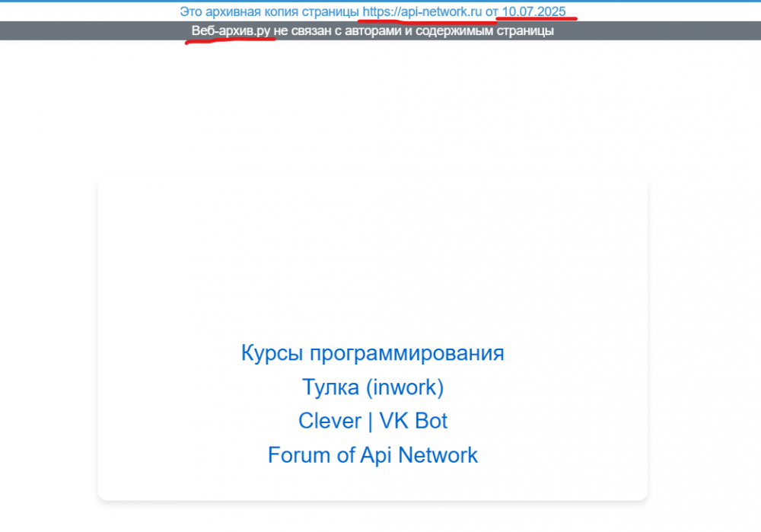Click the text 'Это архивная копия страницы'
This screenshot has width=761, height=532.
coord(269,11)
